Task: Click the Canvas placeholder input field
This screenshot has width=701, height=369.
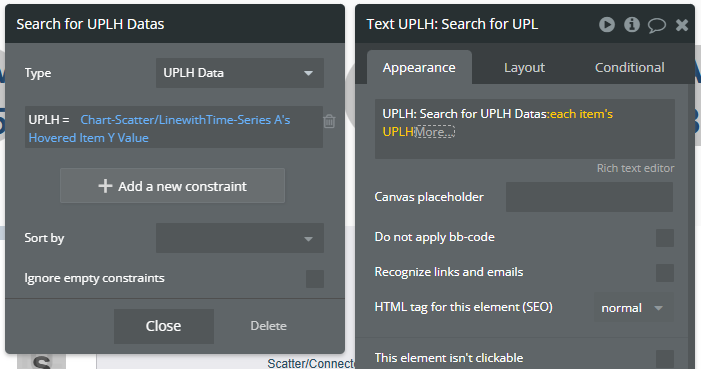Action: (589, 197)
